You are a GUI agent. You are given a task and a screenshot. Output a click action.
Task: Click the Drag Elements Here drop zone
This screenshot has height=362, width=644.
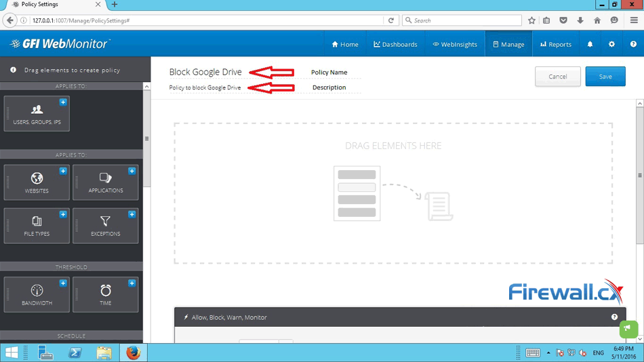pos(393,193)
